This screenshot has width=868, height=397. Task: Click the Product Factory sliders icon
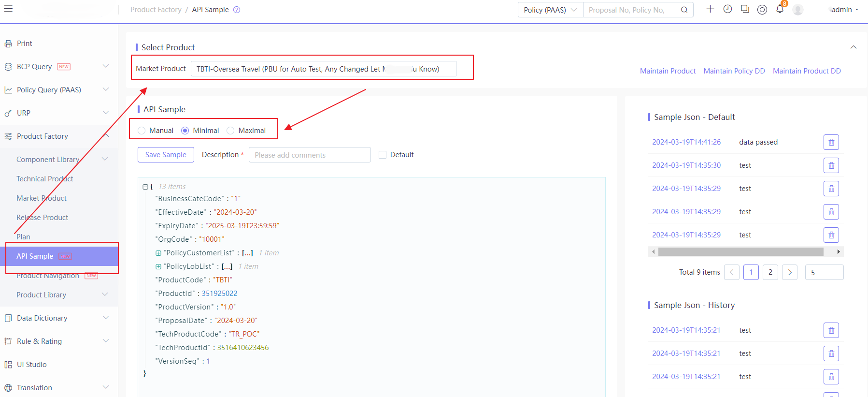point(8,136)
